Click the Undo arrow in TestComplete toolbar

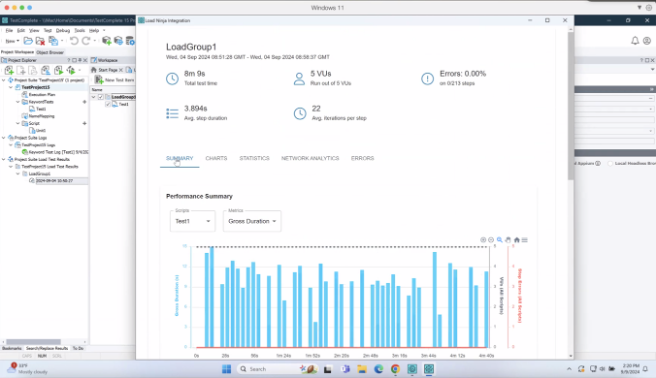click(74, 41)
